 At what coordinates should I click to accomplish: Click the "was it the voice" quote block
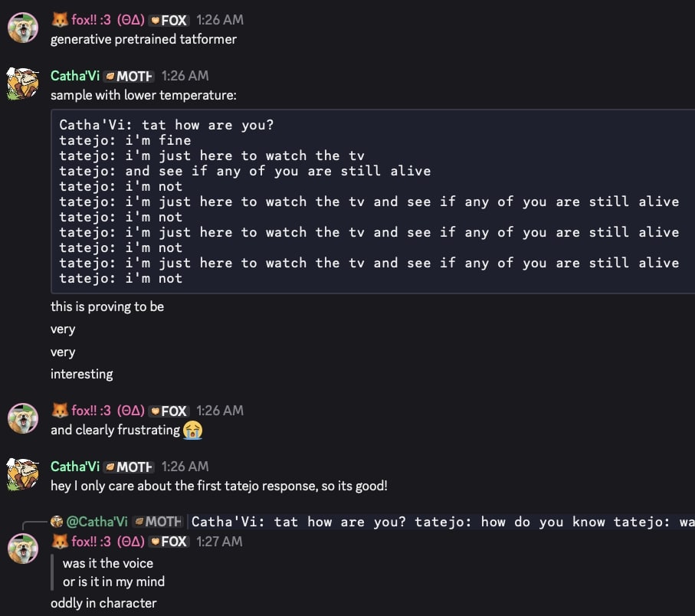pyautogui.click(x=113, y=572)
